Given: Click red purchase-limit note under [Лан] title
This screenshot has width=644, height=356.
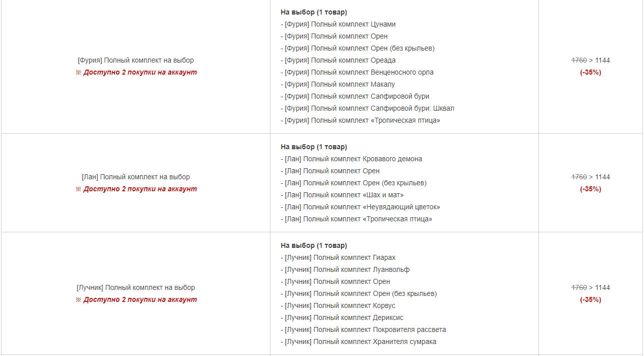Looking at the screenshot, I should tap(136, 189).
